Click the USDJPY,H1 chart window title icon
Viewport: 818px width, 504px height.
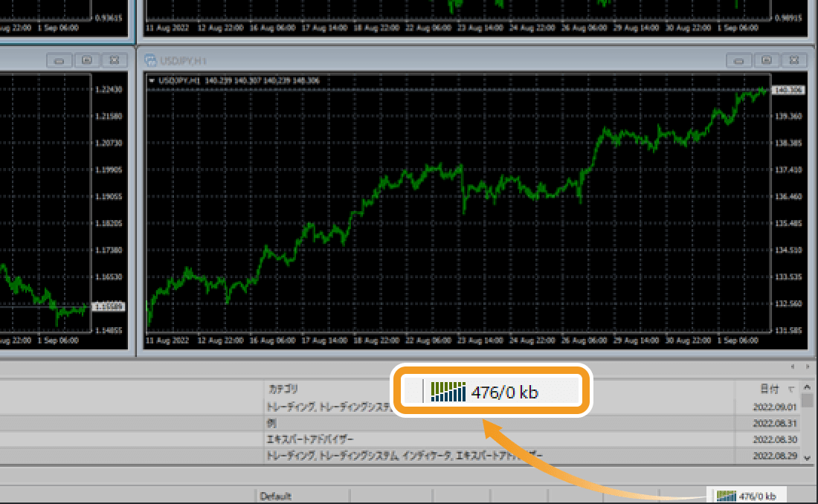[x=151, y=60]
